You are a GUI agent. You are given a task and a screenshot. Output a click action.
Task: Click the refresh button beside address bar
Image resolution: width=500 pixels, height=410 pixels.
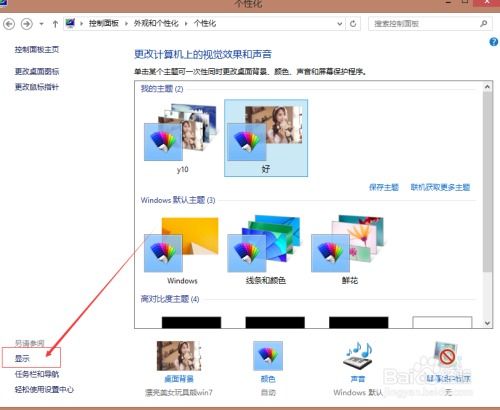[353, 24]
